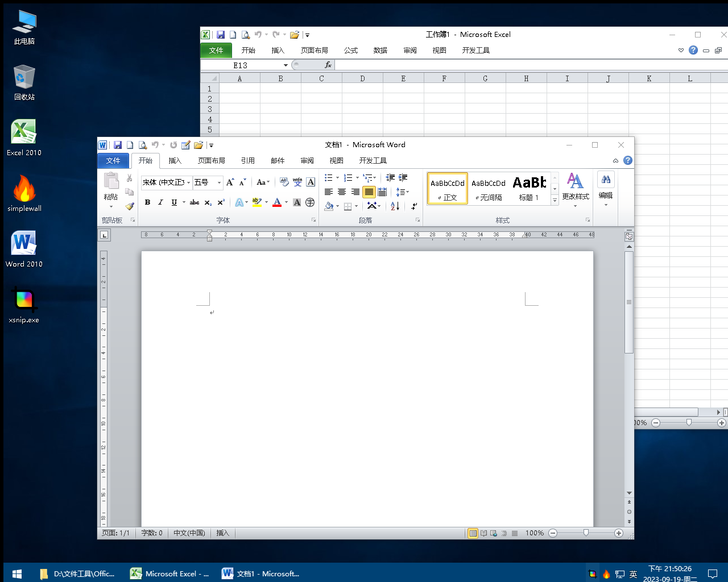This screenshot has width=728, height=582.
Task: Apply the 无间隔 style
Action: click(x=489, y=189)
